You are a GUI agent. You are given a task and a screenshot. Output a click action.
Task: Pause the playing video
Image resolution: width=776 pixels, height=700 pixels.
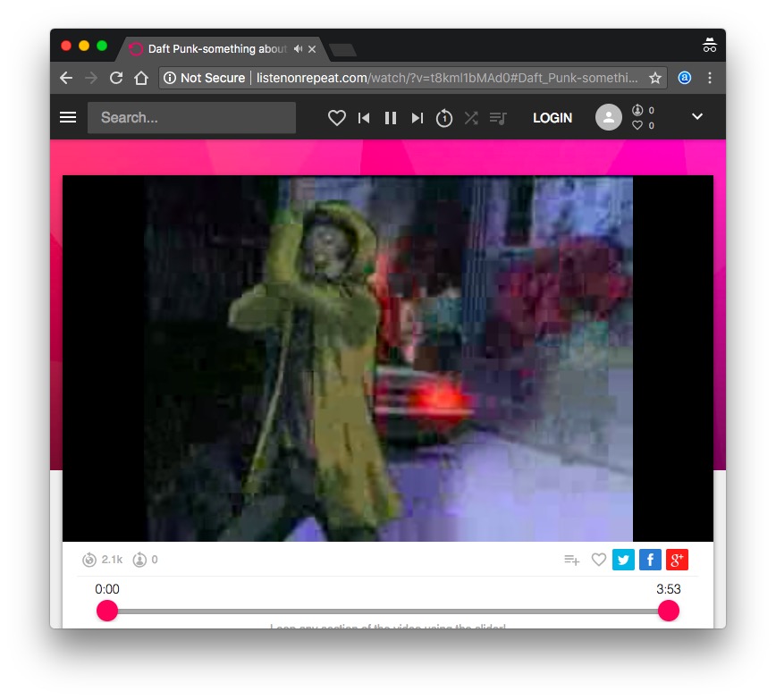[x=391, y=118]
